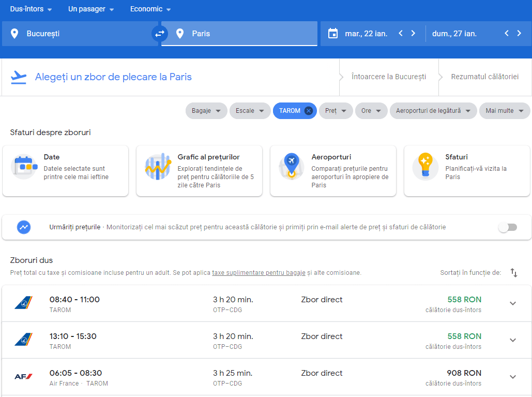
Task: Click the 908 RON price
Action: click(464, 373)
